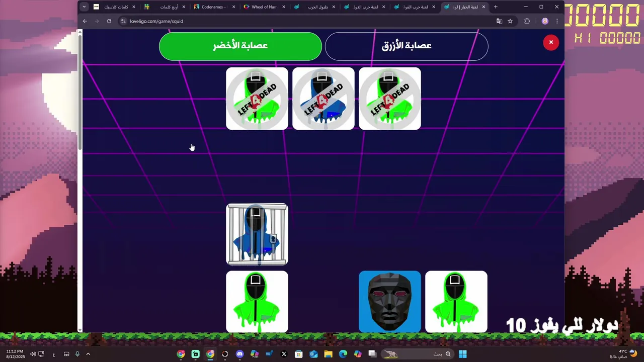Image resolution: width=644 pixels, height=362 pixels.
Task: Bookmark this page with the star icon
Action: (x=510, y=21)
